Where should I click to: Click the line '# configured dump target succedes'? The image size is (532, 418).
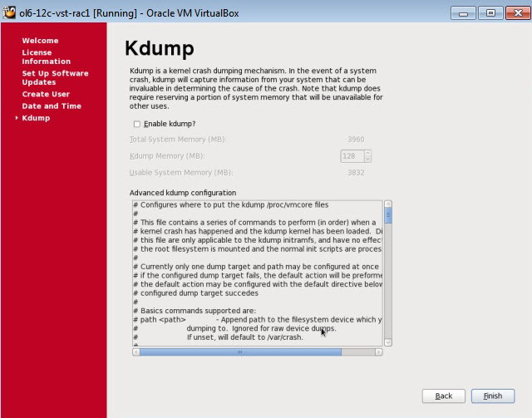point(196,293)
